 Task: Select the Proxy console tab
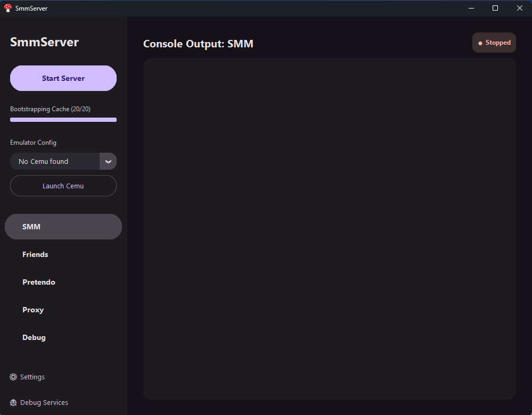pyautogui.click(x=63, y=310)
